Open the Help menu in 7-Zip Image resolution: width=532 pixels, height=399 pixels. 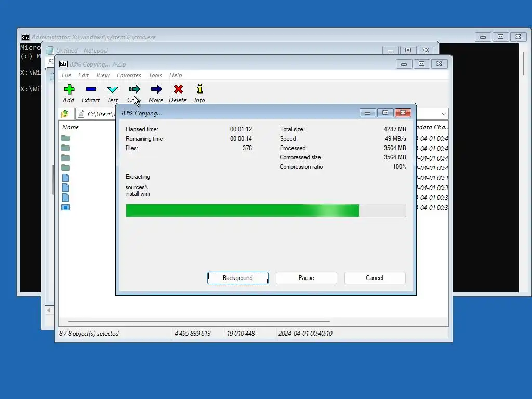(176, 75)
